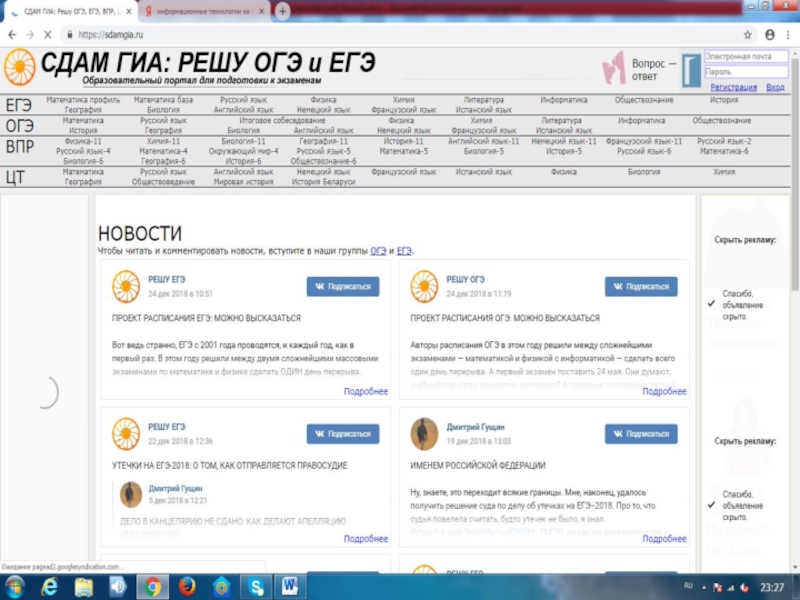
Task: Open Microsoft Word from the taskbar
Action: click(290, 587)
